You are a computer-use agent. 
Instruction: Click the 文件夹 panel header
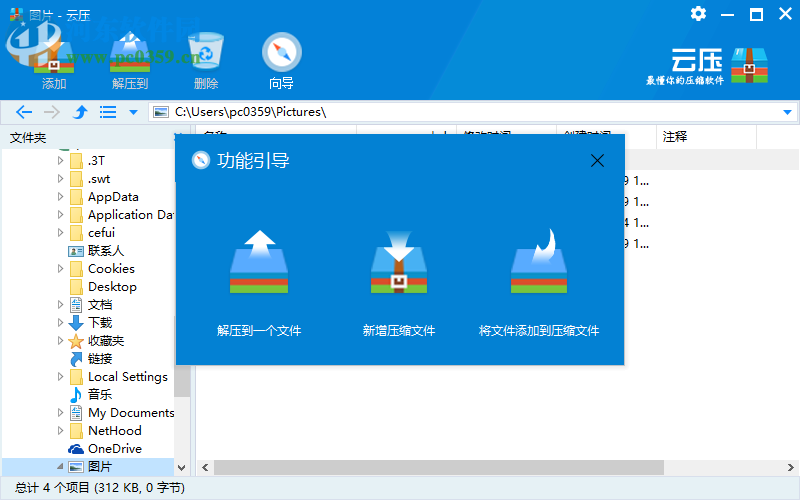click(x=28, y=138)
